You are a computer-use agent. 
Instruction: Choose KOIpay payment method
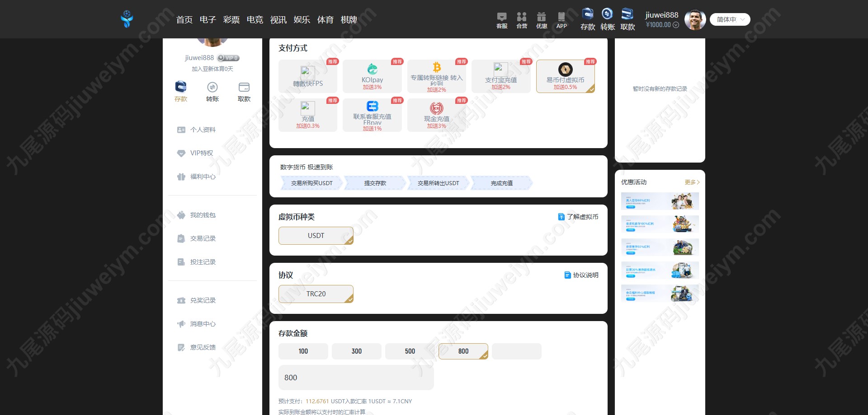coord(372,76)
